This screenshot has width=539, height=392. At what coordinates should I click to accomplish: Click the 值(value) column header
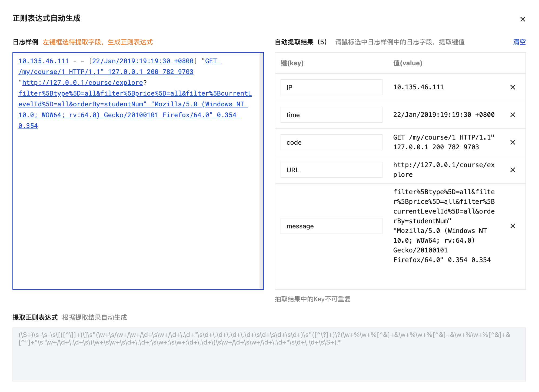point(407,63)
